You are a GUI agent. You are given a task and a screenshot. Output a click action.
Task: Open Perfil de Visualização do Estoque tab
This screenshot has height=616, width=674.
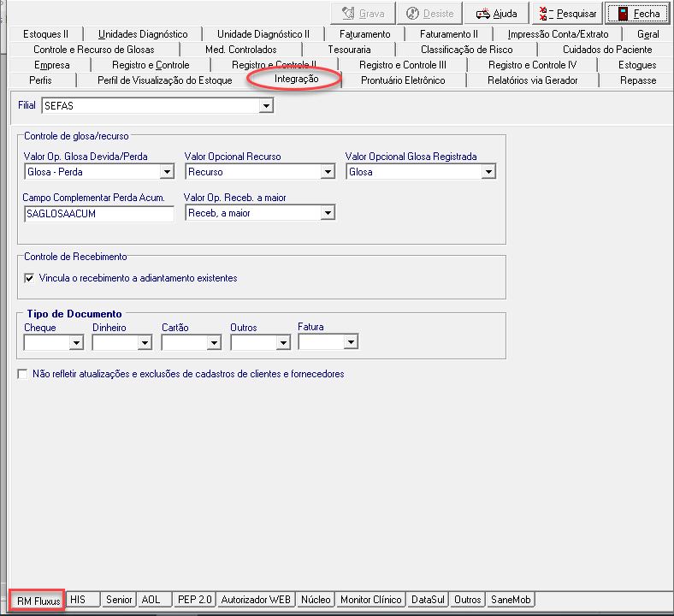coord(164,80)
